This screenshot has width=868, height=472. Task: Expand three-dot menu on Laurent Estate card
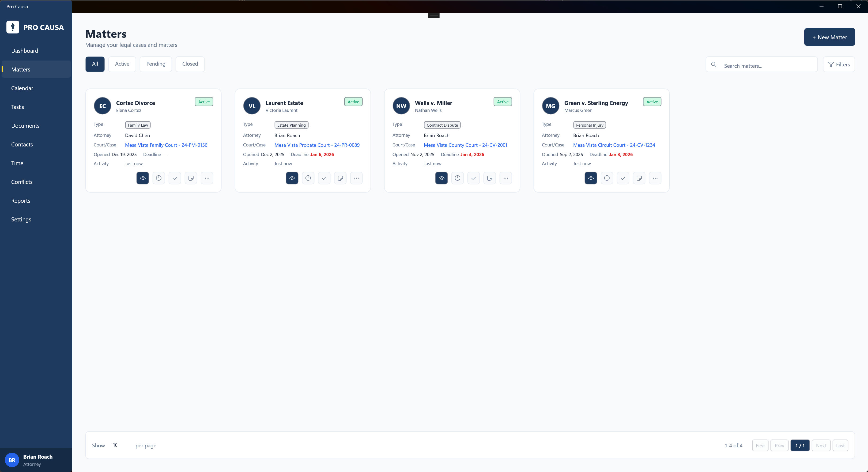356,178
